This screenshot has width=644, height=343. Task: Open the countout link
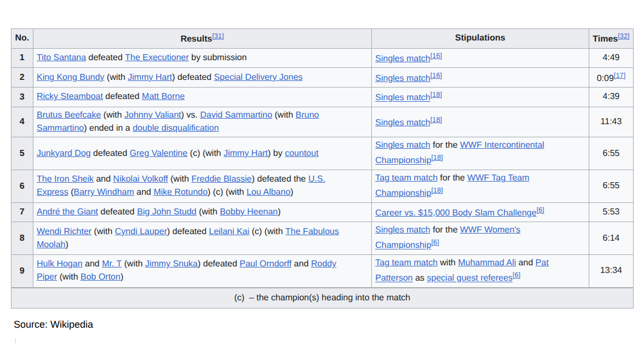301,153
